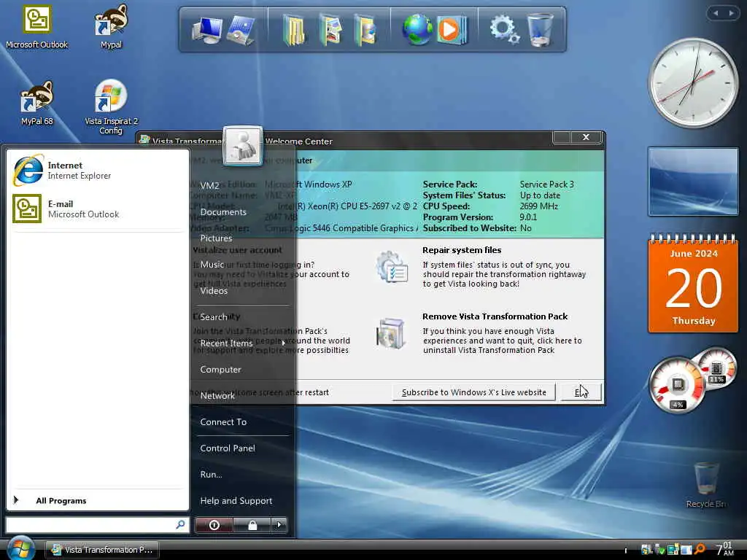Open the gears settings icon in dock
Image resolution: width=747 pixels, height=560 pixels.
(x=504, y=29)
